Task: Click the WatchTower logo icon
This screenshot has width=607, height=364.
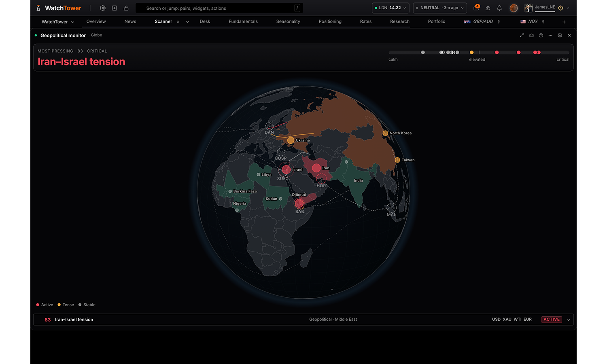Action: point(38,8)
